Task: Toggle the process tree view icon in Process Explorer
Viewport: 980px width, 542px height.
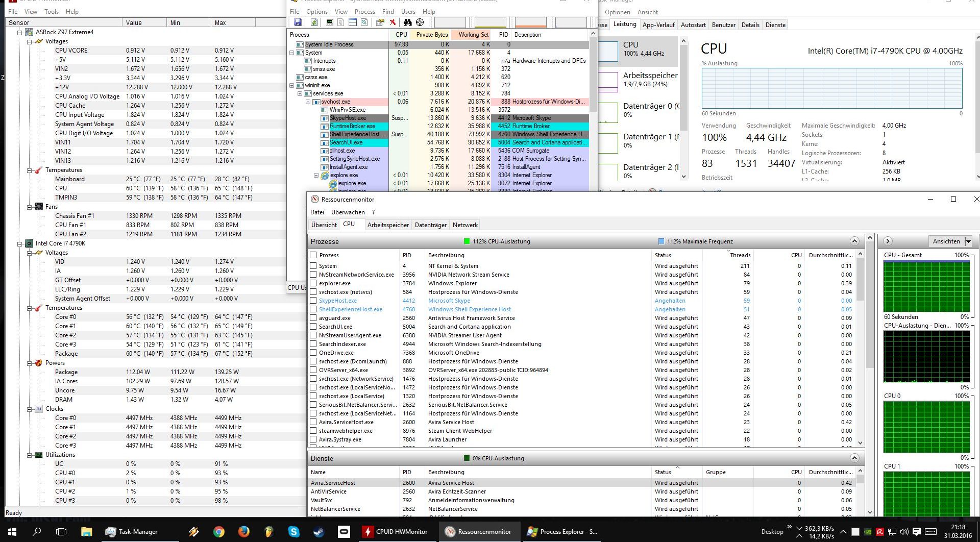Action: pos(341,22)
